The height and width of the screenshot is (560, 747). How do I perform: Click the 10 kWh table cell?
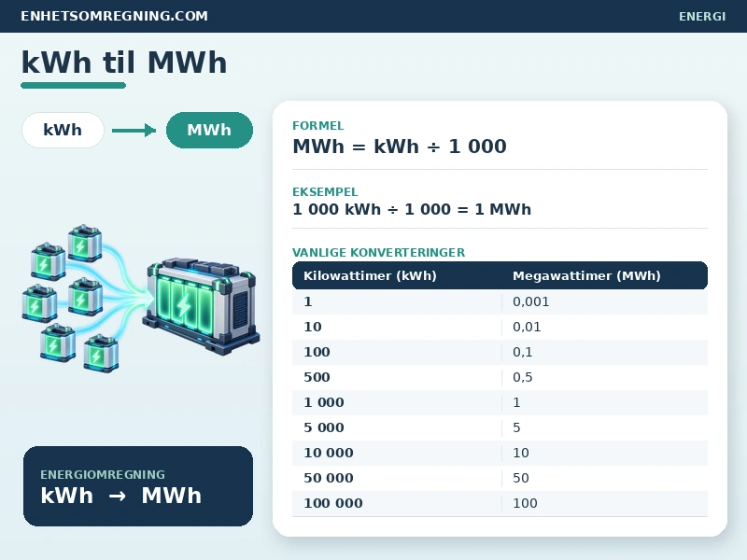(x=397, y=328)
